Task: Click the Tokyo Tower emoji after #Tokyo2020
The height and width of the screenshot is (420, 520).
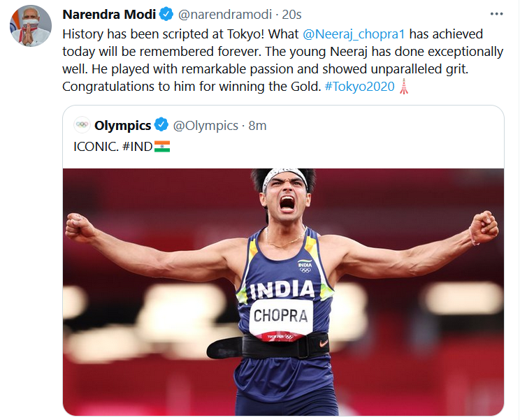Action: click(403, 87)
